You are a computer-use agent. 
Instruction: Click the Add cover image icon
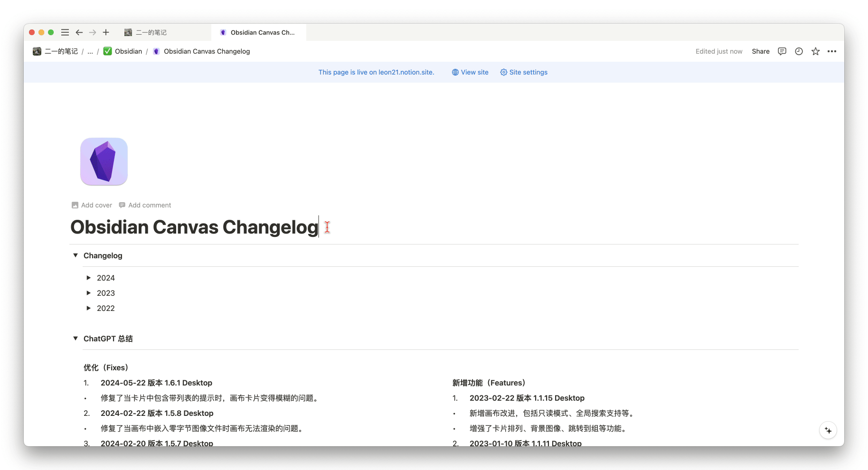75,205
